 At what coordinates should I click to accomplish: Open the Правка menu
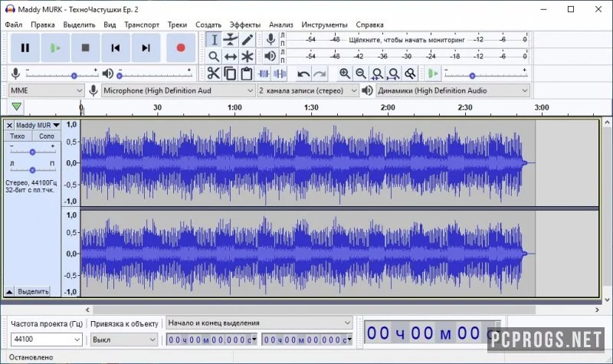pyautogui.click(x=43, y=25)
